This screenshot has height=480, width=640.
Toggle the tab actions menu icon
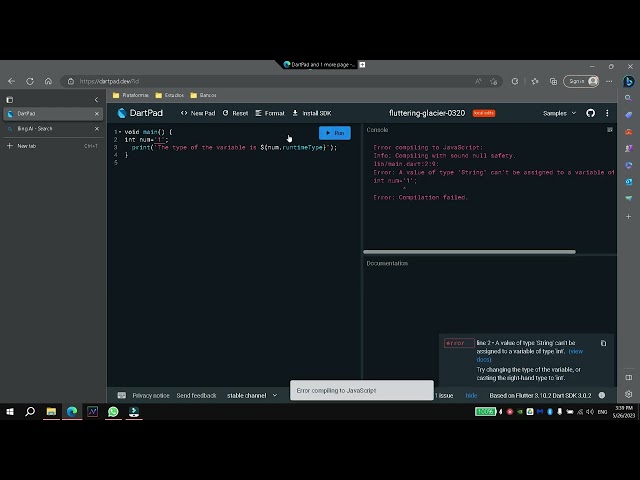10,100
